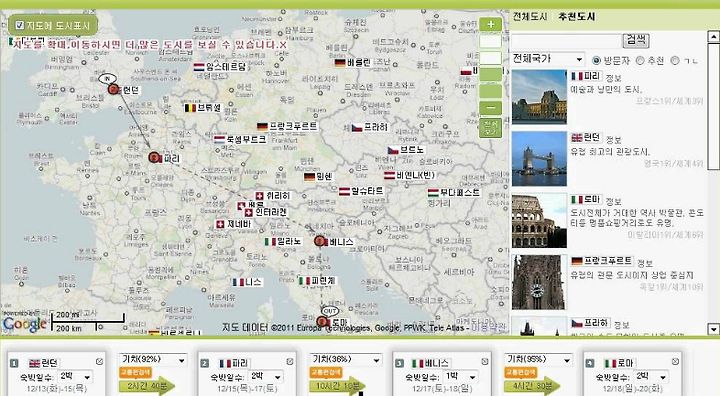The width and height of the screenshot is (720, 396).
Task: Click the 룩셈부르크 flag label on the map
Action: 240,139
